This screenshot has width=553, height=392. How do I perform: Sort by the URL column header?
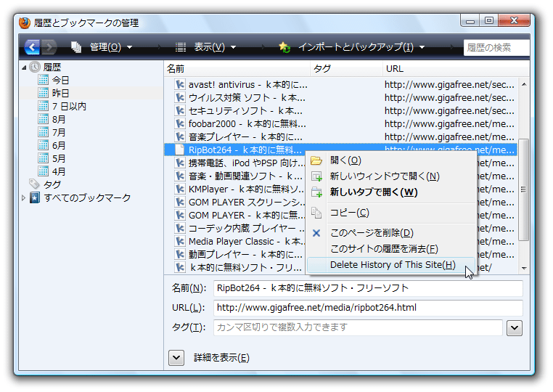pos(456,69)
